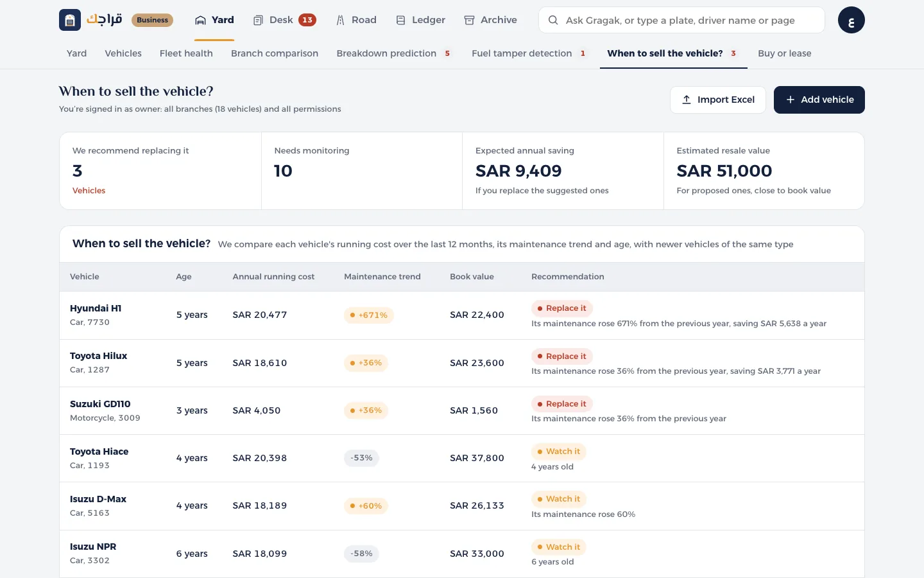Click the Yard garage icon
This screenshot has height=578, width=924.
tap(201, 20)
